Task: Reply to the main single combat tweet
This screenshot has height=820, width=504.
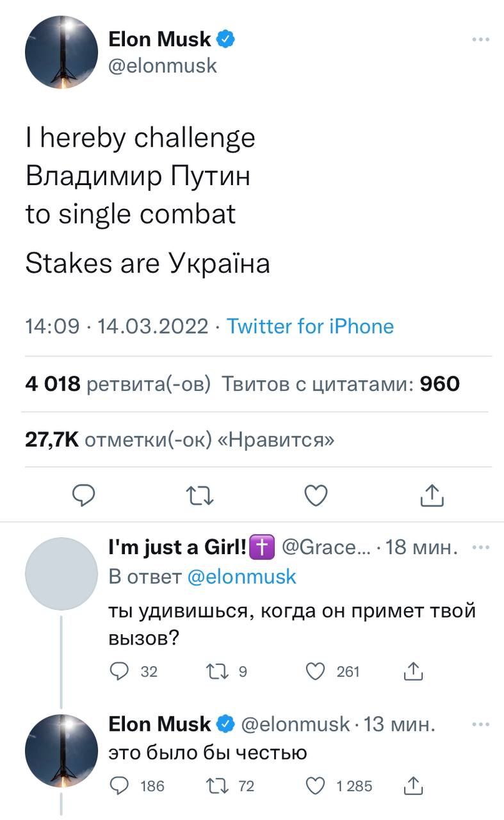Action: coord(83,495)
